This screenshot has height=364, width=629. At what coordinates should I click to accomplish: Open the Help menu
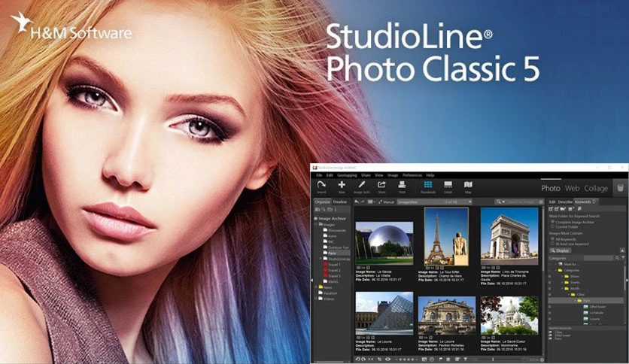430,175
